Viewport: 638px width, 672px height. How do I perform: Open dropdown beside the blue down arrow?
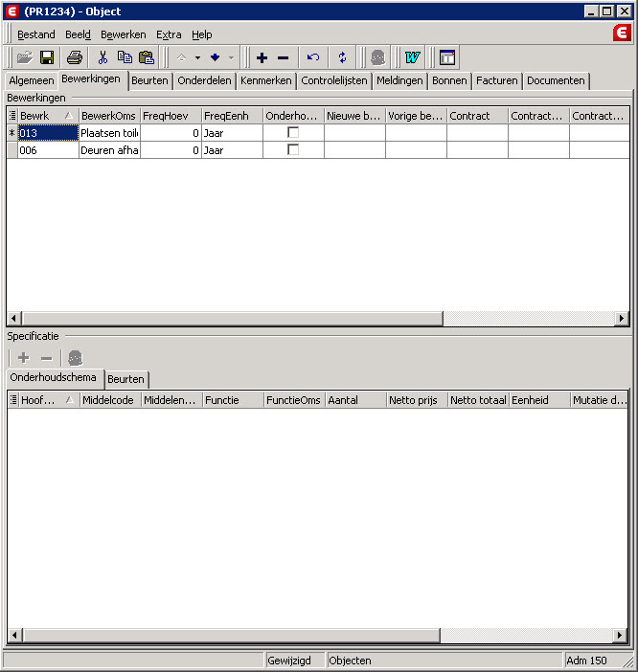pyautogui.click(x=231, y=57)
